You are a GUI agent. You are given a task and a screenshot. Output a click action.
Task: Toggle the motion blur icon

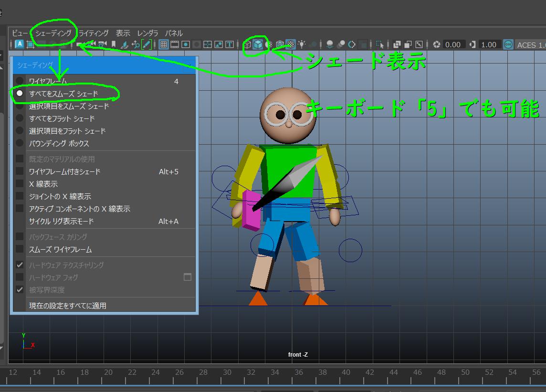pyautogui.click(x=341, y=44)
